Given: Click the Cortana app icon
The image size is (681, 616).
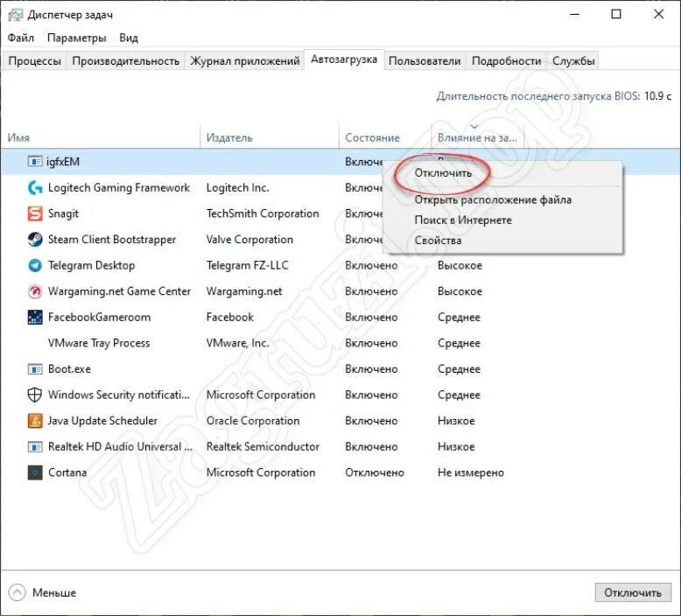Looking at the screenshot, I should click(x=35, y=472).
